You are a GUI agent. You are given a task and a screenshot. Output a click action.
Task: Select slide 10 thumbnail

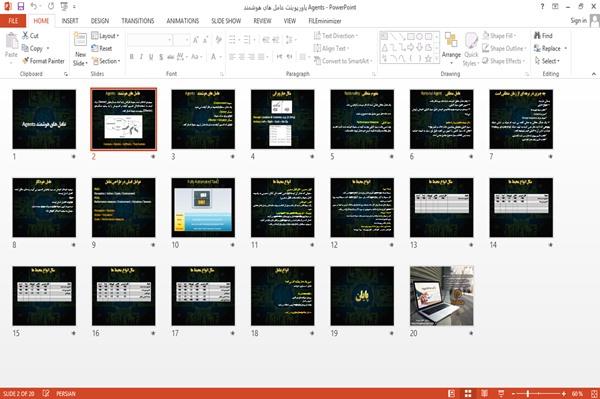(x=203, y=207)
